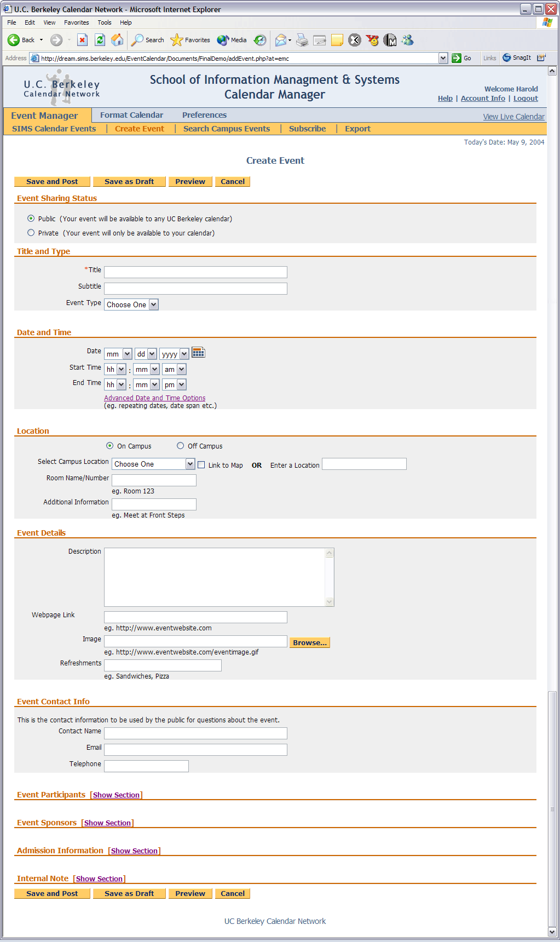Image resolution: width=560 pixels, height=942 pixels.
Task: Click into the Contact Name field
Action: coord(195,733)
